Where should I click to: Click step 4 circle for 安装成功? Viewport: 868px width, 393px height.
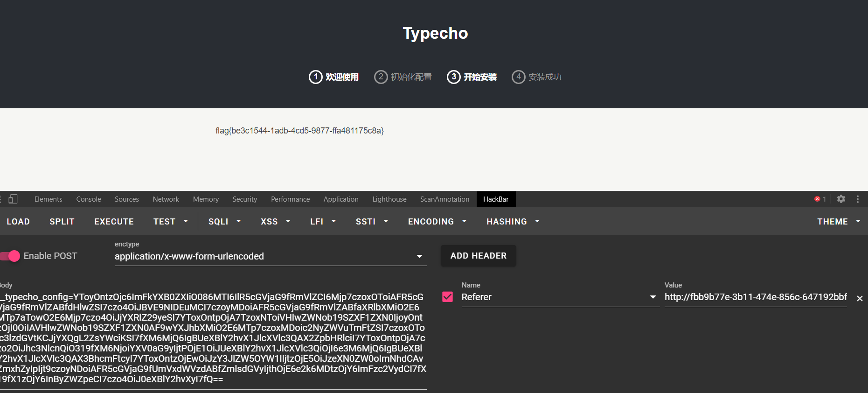click(x=519, y=77)
